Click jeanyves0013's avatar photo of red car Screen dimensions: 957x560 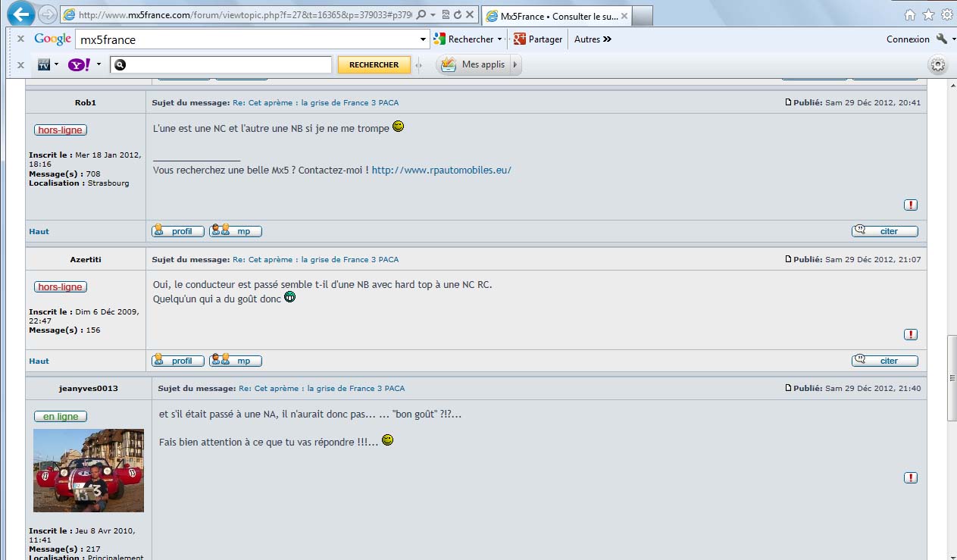point(89,471)
